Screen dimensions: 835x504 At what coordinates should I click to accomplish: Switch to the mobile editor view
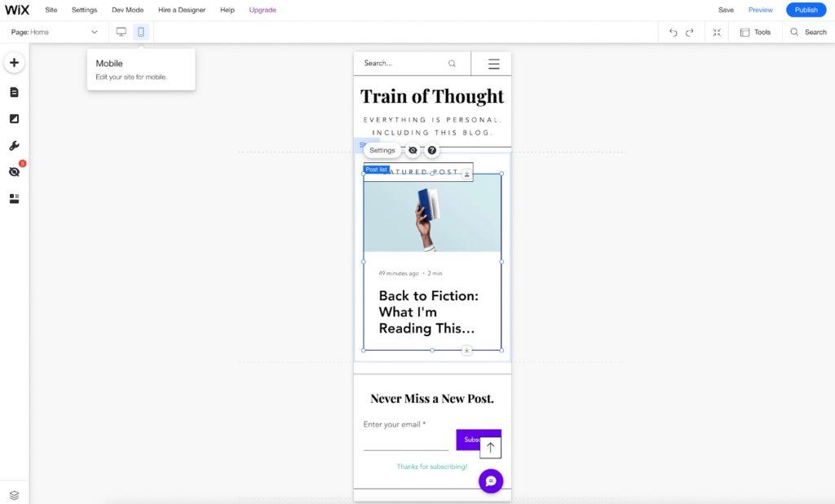[141, 32]
